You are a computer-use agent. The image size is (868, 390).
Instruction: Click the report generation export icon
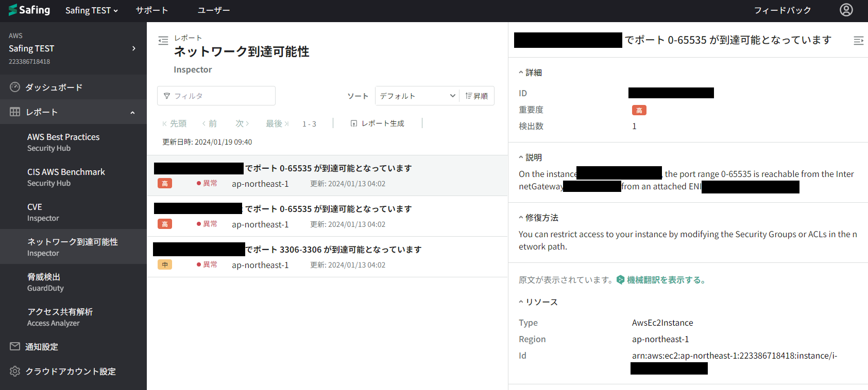354,123
